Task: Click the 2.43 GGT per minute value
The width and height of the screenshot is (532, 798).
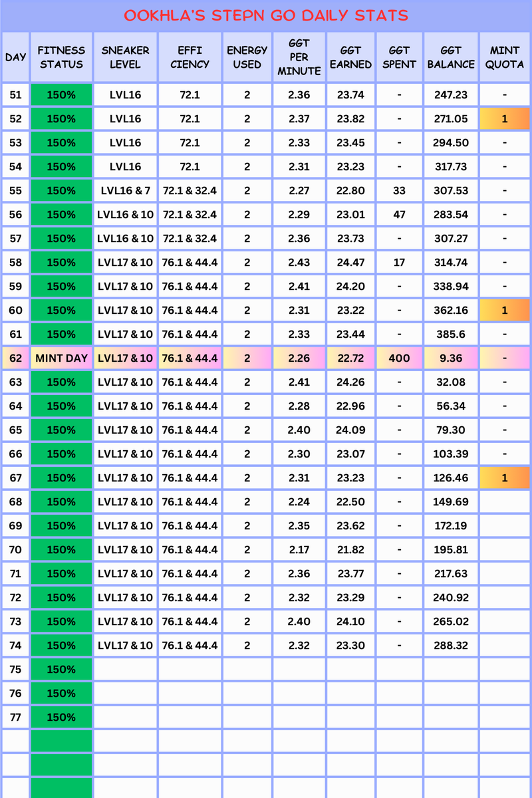Action: click(299, 263)
